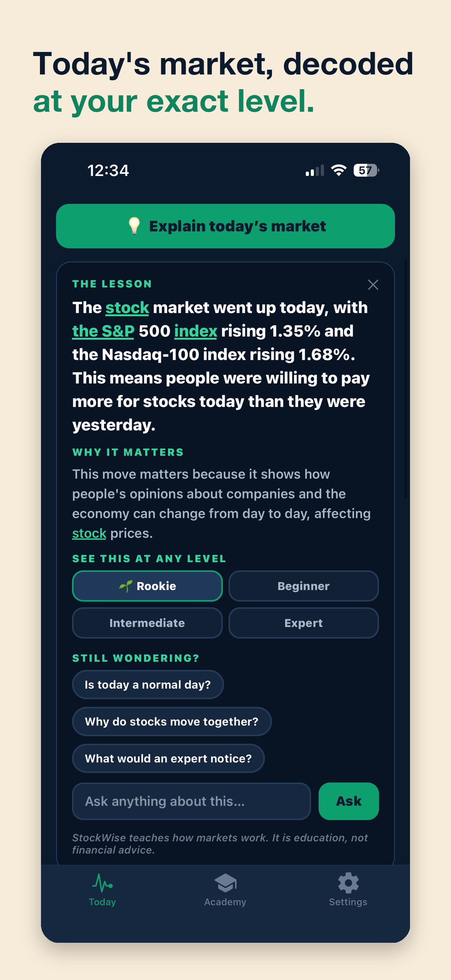Click the green Ask button
The image size is (451, 980).
click(349, 801)
